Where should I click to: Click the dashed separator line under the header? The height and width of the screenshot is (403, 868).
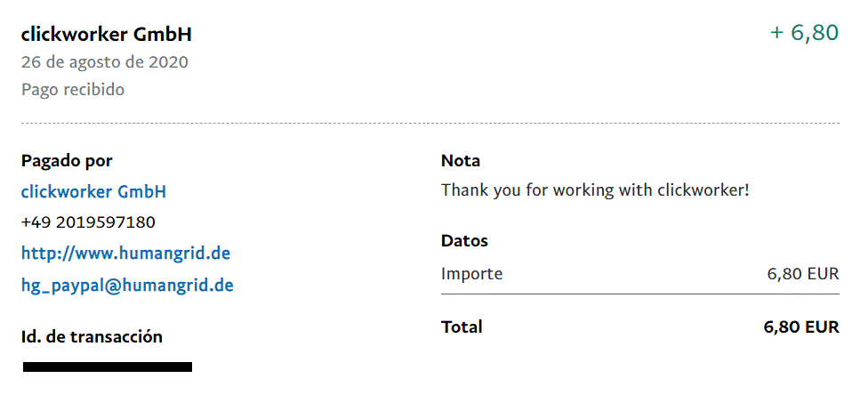pos(430,123)
